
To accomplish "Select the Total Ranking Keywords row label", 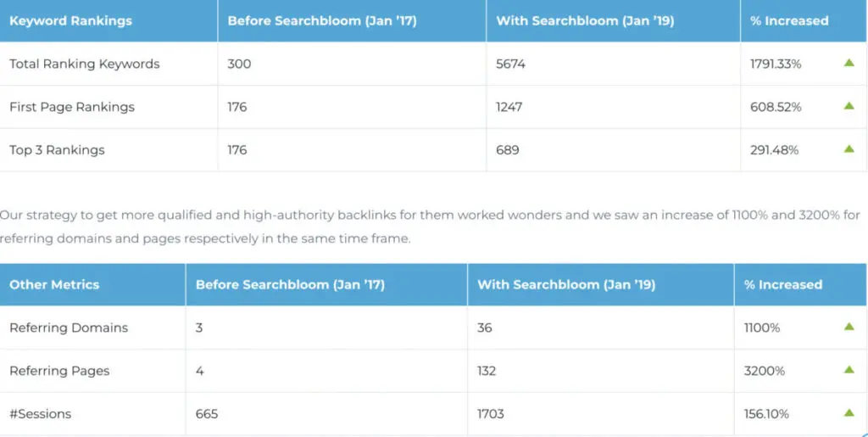I will (x=84, y=64).
